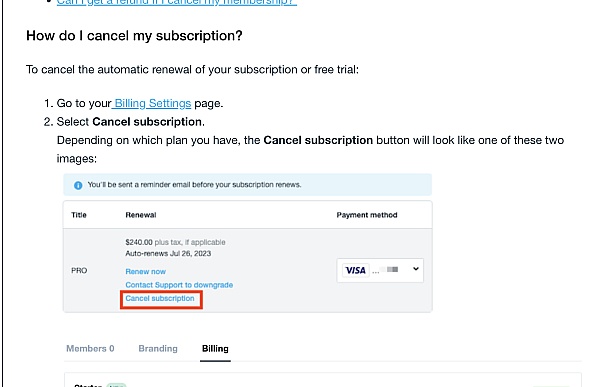Click the highlighted Cancel subscription link
The height and width of the screenshot is (387, 600).
point(160,298)
